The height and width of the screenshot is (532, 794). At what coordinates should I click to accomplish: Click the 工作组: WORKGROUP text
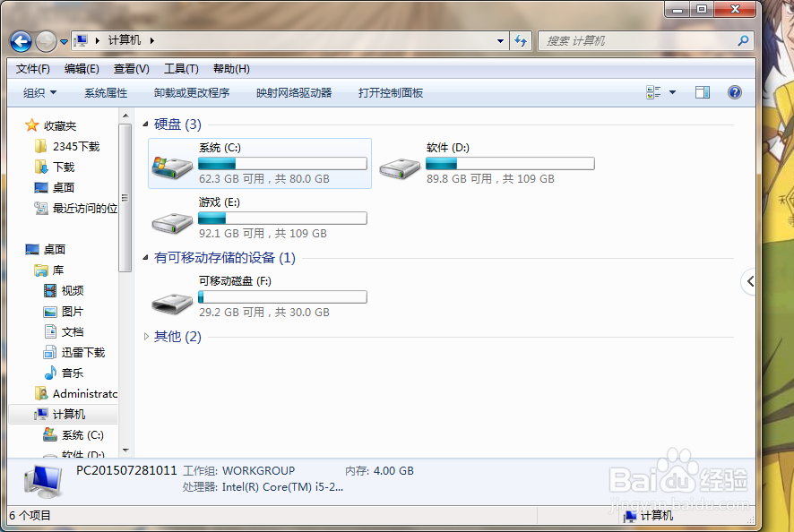(238, 471)
